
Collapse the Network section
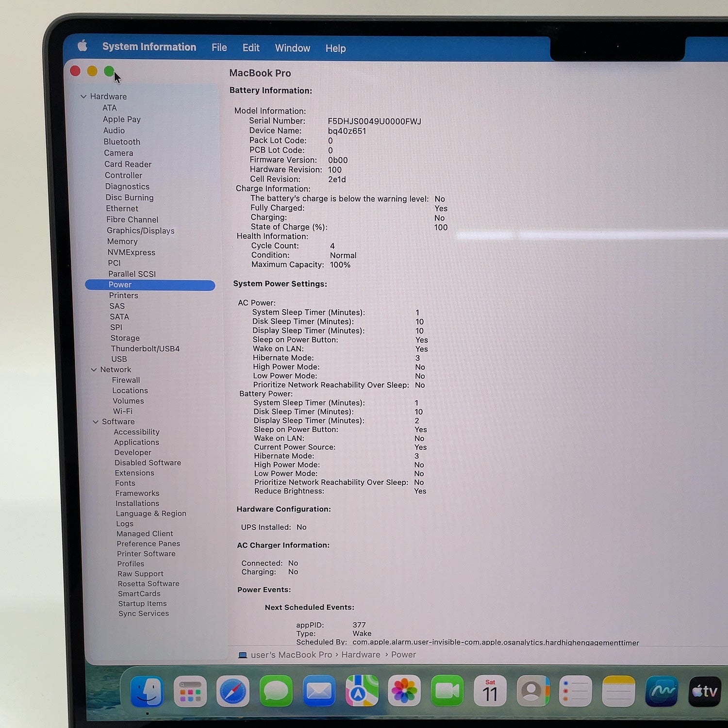pyautogui.click(x=94, y=370)
